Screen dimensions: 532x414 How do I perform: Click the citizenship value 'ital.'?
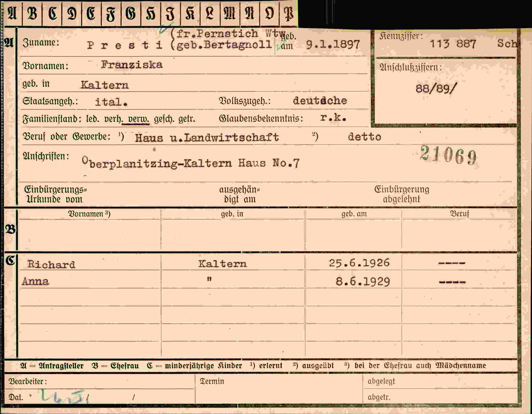[111, 102]
